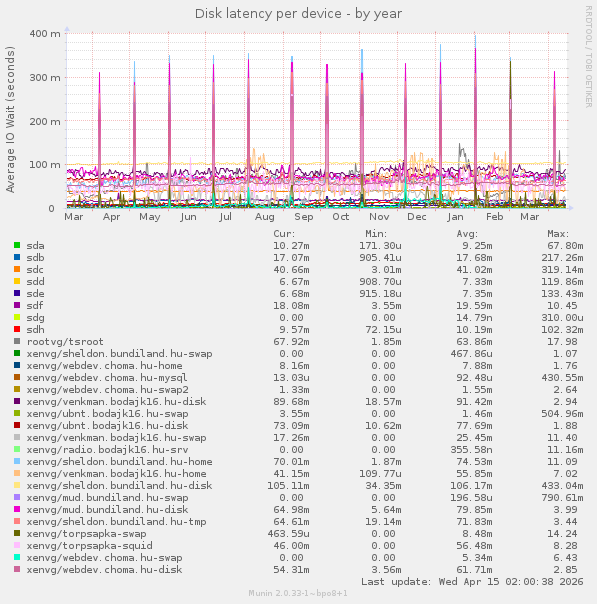Image resolution: width=597 pixels, height=604 pixels.
Task: Click 'rootvg/tsroot' legend entry
Action: (x=65, y=342)
